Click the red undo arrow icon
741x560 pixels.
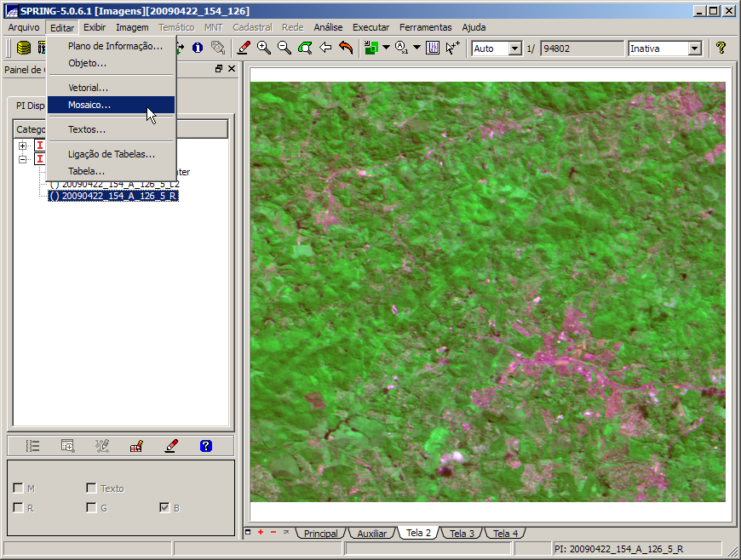click(346, 49)
